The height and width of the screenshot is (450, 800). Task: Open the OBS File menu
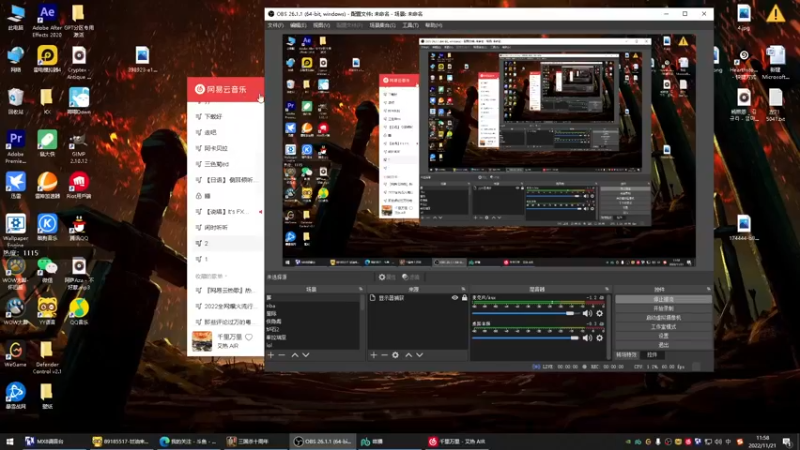click(276, 25)
